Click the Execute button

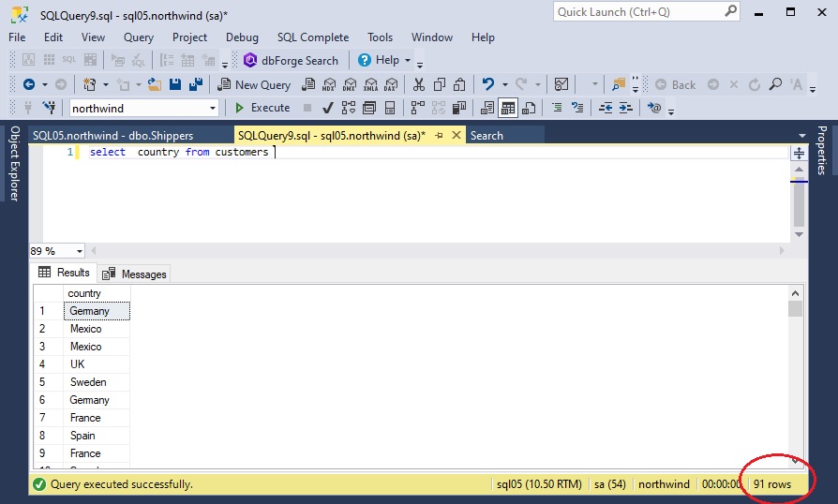[262, 108]
